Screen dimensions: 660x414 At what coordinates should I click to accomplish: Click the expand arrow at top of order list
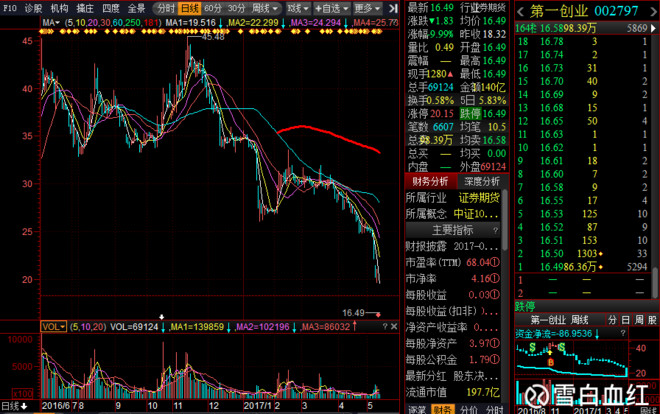(654, 28)
